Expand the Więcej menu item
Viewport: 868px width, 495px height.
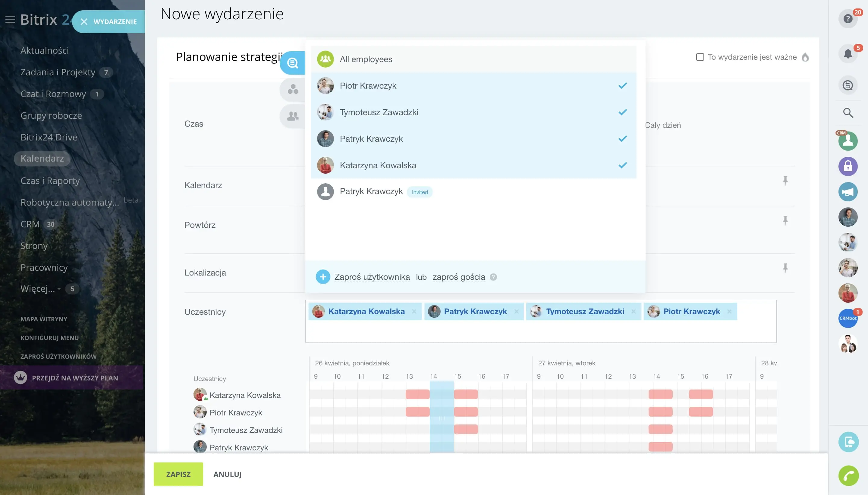[37, 288]
